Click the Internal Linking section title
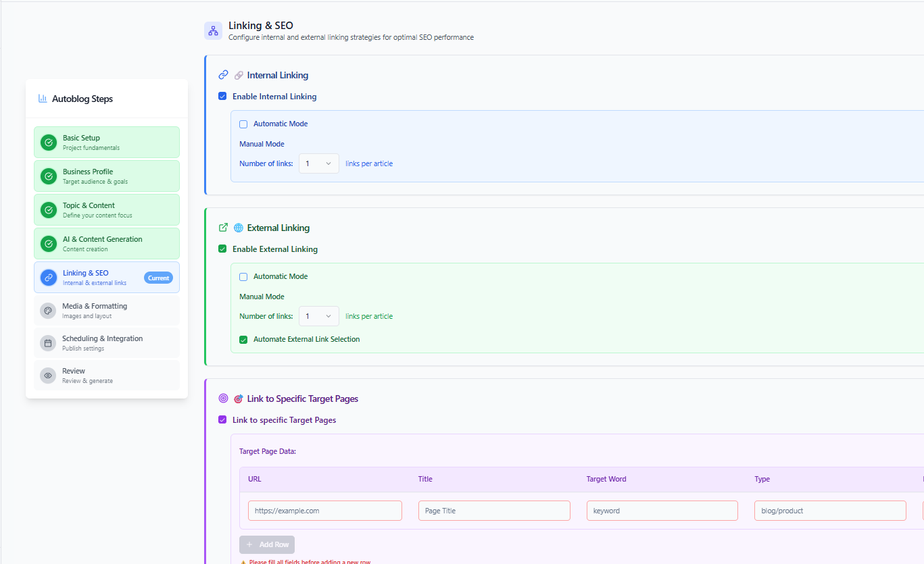924x564 pixels. pos(278,75)
